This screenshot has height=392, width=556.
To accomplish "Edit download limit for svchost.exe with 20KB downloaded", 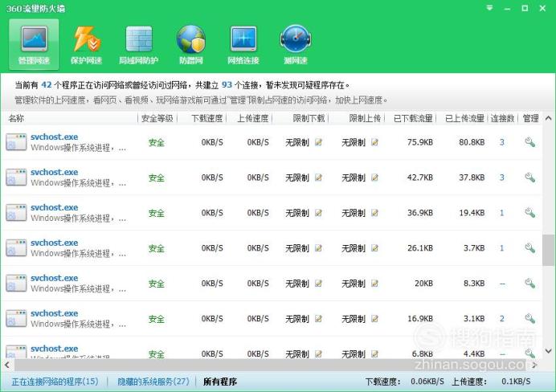I will [318, 284].
